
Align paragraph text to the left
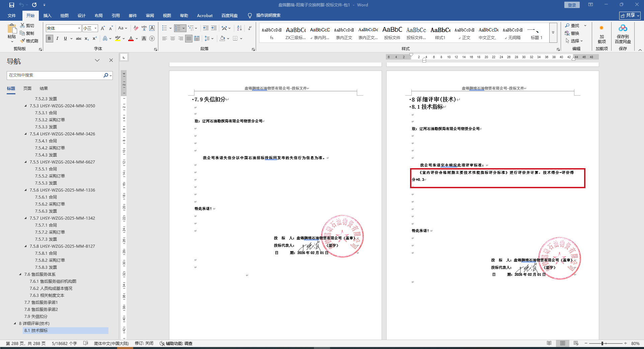(165, 38)
